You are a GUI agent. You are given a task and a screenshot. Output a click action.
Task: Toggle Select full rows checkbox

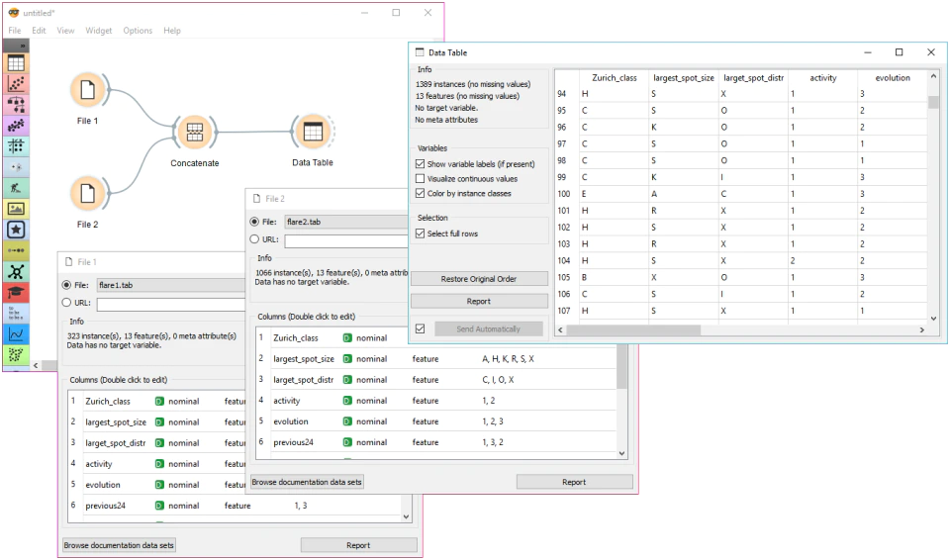[420, 233]
